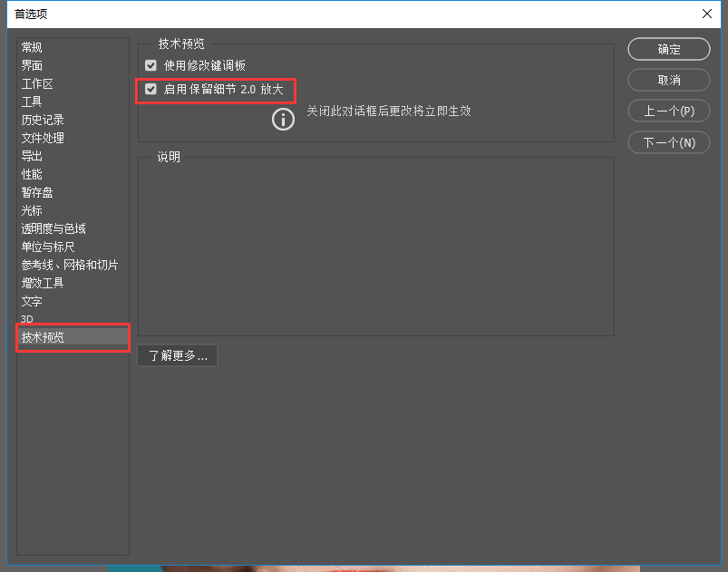Open the 暂存盘 settings
This screenshot has height=572, width=728.
coord(36,192)
